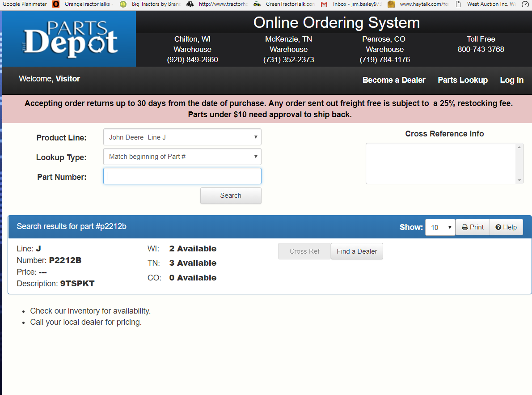Viewport: 532px width, 395px height.
Task: Click the Online Ordering System heading
Action: (x=337, y=23)
